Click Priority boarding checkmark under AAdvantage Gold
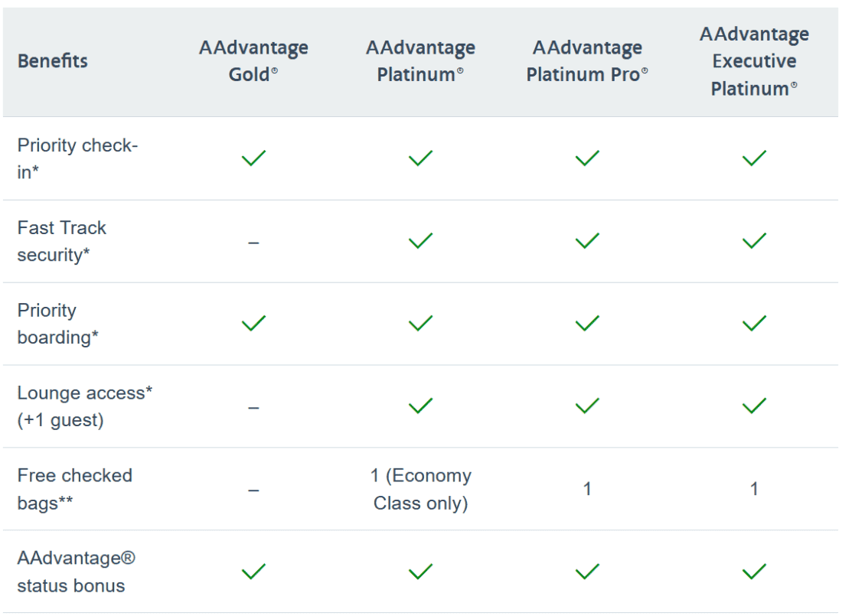Viewport: 842px width, 616px height. tap(253, 324)
